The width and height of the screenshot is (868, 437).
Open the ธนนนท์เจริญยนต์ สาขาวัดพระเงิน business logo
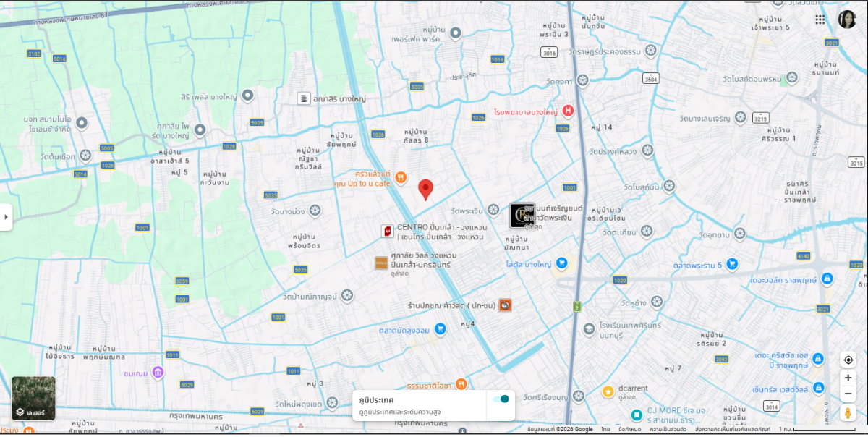(x=522, y=216)
